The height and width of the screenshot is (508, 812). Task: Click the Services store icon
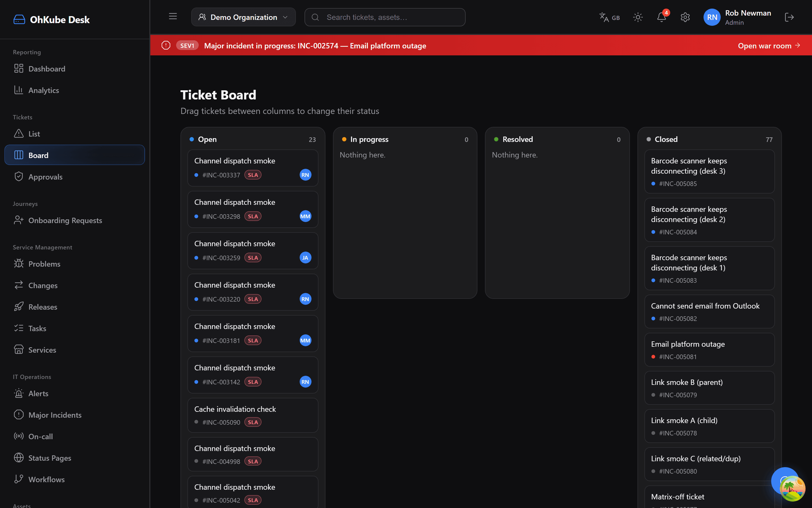pyautogui.click(x=19, y=350)
